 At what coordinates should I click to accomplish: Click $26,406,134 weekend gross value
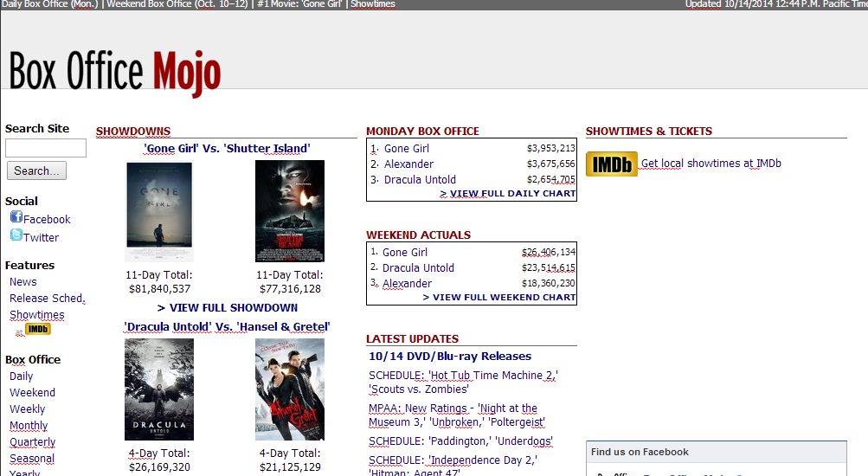coord(549,253)
